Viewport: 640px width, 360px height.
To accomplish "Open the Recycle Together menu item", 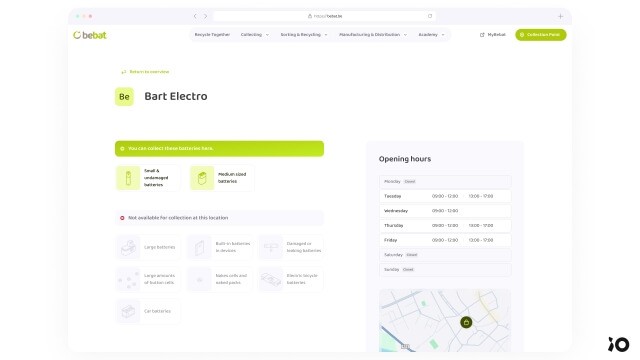I will point(212,35).
